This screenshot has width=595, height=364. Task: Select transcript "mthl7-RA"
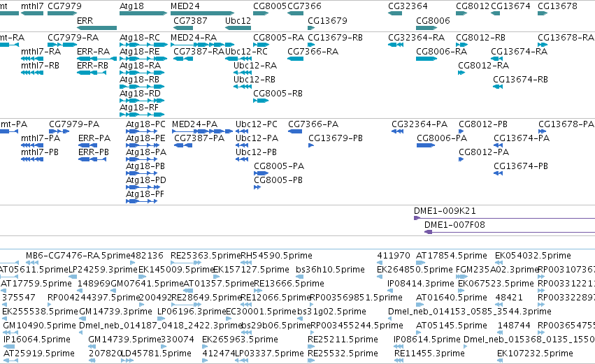pos(41,52)
